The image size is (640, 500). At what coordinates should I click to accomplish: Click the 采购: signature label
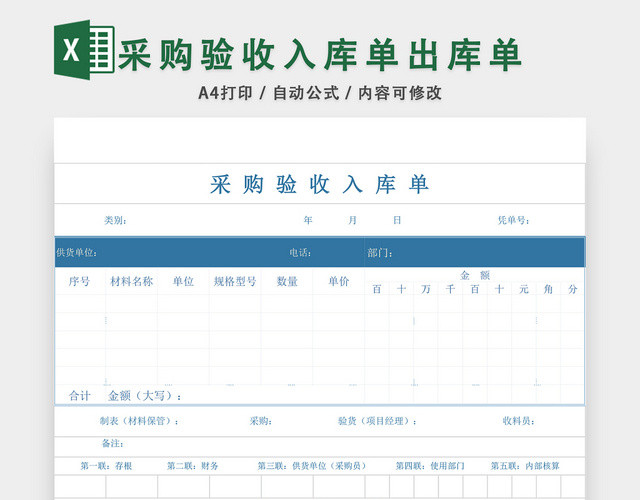(261, 421)
